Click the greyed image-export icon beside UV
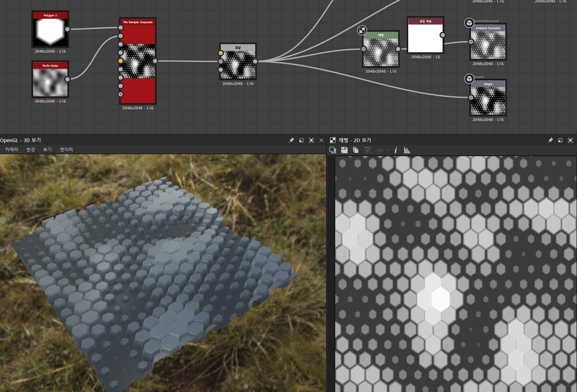The width and height of the screenshot is (577, 392). (368, 150)
